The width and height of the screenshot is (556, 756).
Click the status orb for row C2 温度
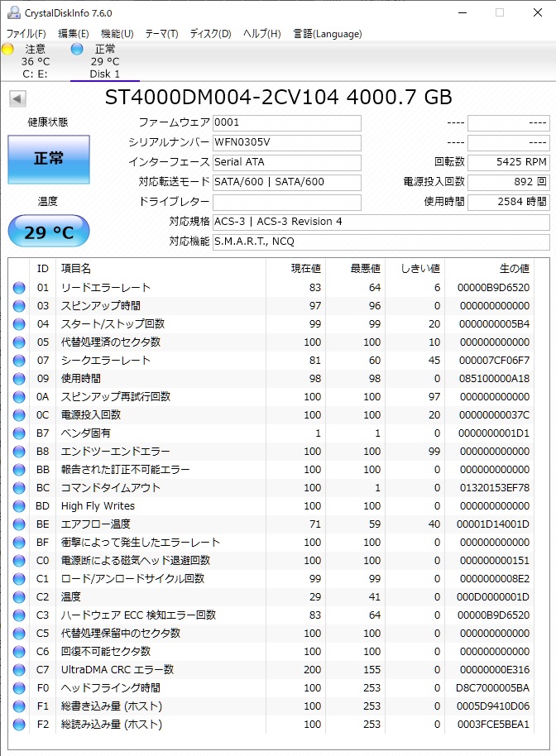point(19,597)
